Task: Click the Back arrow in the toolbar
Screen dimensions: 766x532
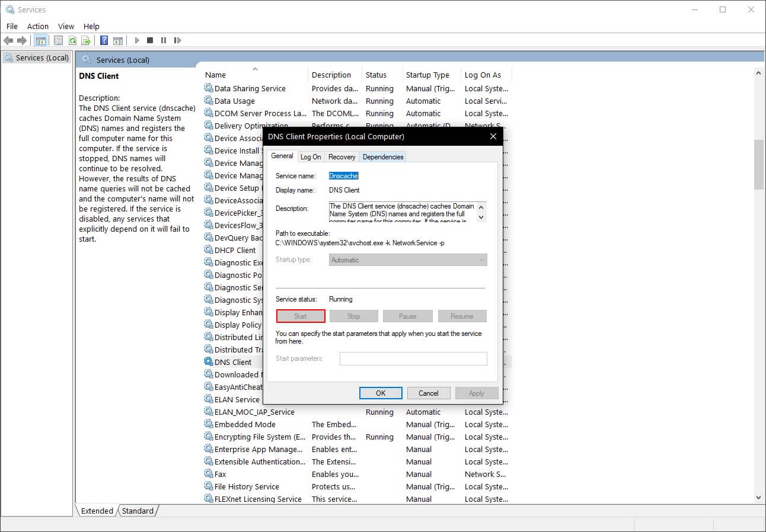Action: [x=8, y=40]
